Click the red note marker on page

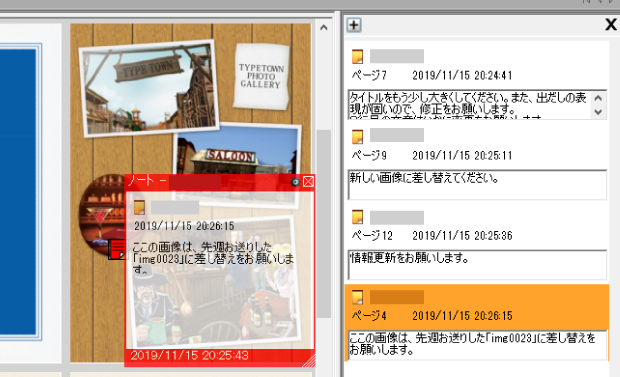coord(117,250)
